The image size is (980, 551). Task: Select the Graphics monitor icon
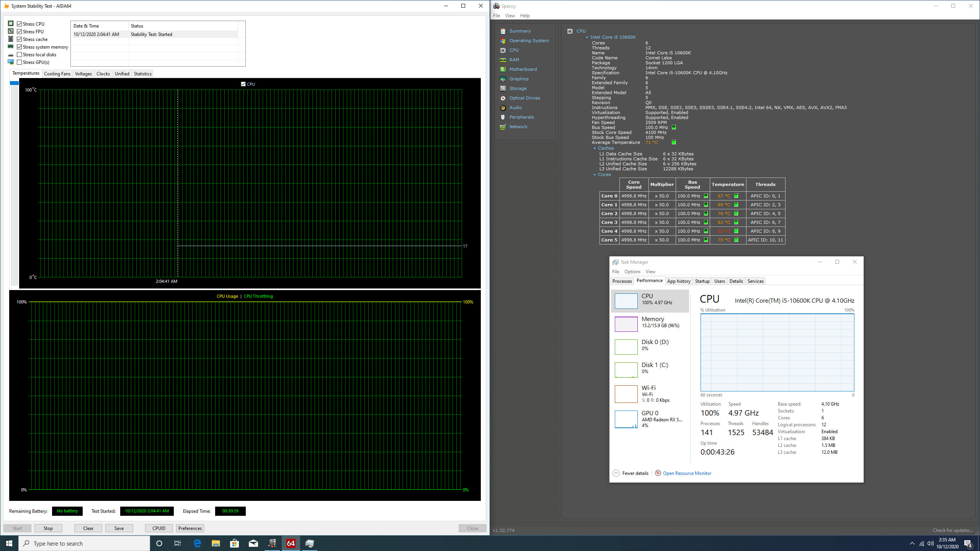point(503,79)
